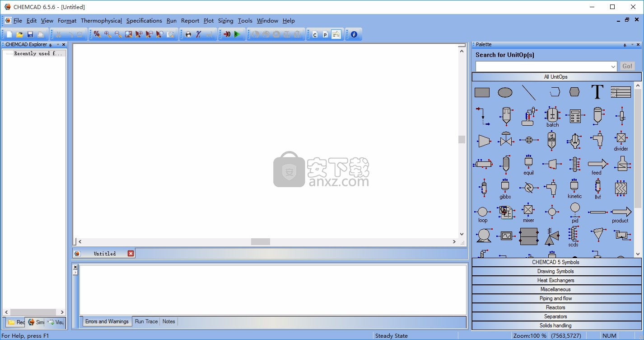Click the Open file folder icon
This screenshot has width=644, height=340.
[x=19, y=34]
